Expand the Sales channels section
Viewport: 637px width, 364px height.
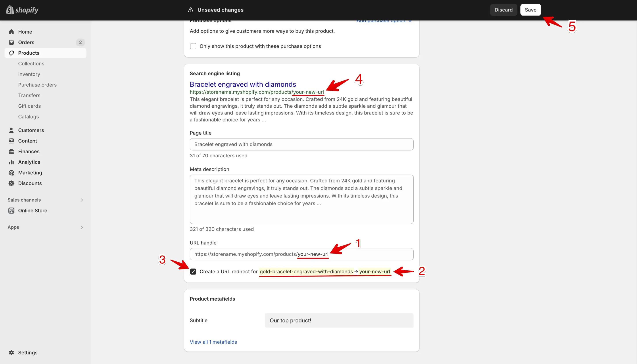tap(82, 200)
